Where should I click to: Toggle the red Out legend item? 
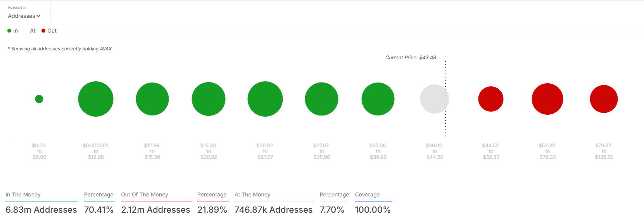[x=49, y=31]
